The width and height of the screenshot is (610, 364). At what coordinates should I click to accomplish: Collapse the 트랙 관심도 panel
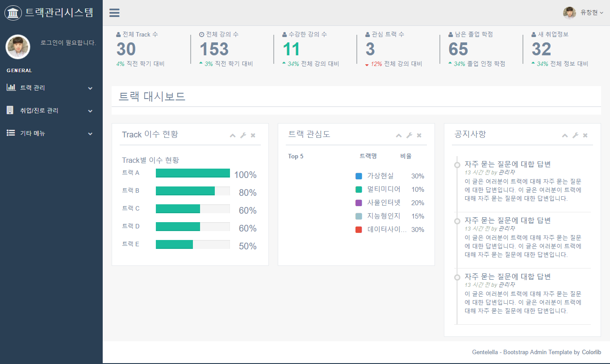coord(399,136)
